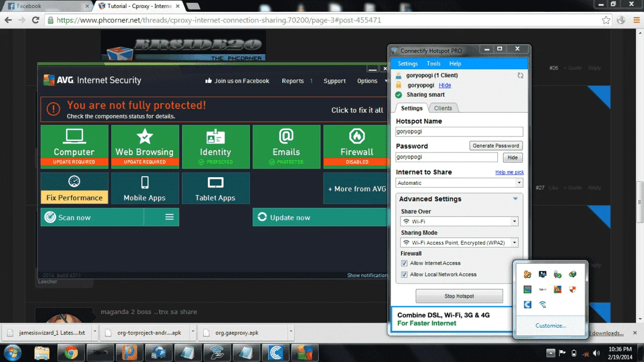The width and height of the screenshot is (644, 362).
Task: Open AVG Reports
Action: coord(292,81)
